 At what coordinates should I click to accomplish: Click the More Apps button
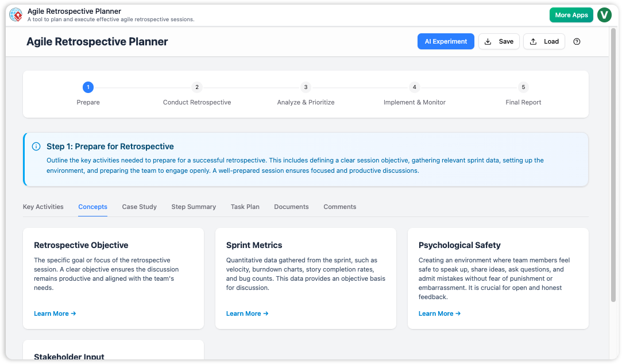[x=571, y=14]
